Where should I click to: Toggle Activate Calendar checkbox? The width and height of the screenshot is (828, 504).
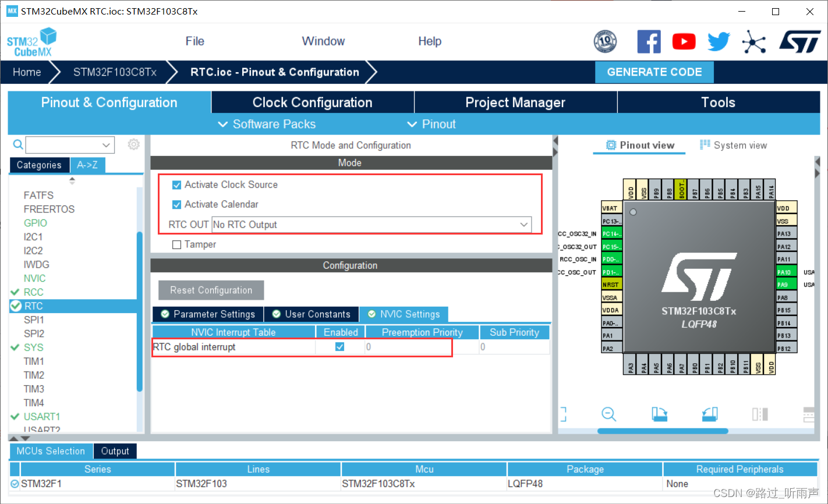pyautogui.click(x=176, y=205)
